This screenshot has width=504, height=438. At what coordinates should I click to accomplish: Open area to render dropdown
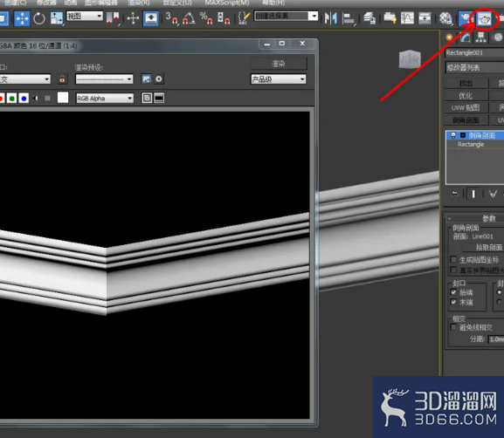point(25,79)
